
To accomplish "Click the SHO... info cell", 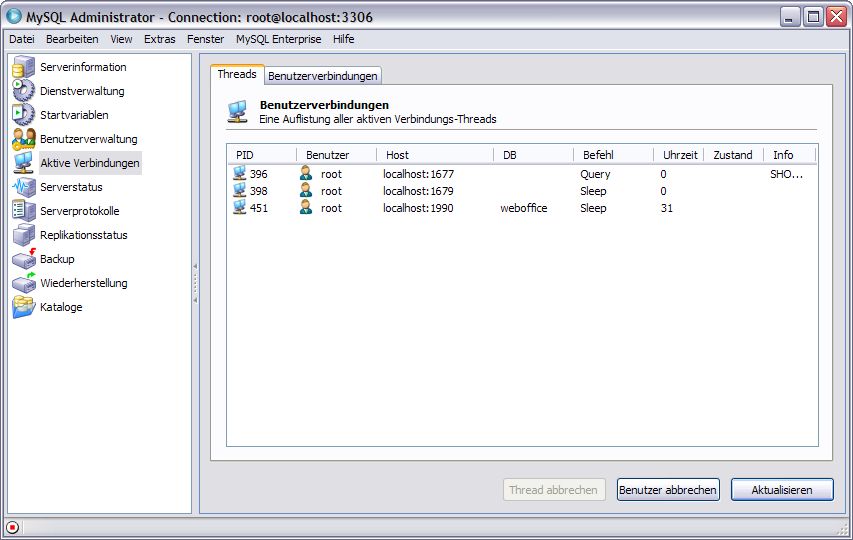I will point(787,173).
